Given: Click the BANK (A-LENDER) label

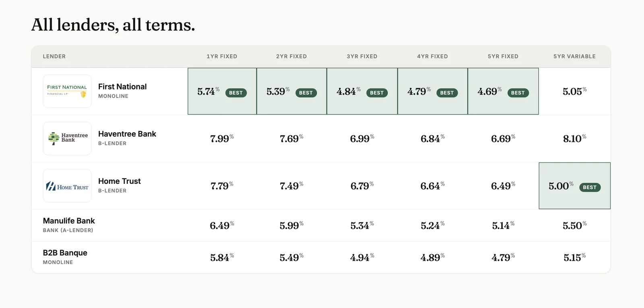Looking at the screenshot, I should point(68,230).
